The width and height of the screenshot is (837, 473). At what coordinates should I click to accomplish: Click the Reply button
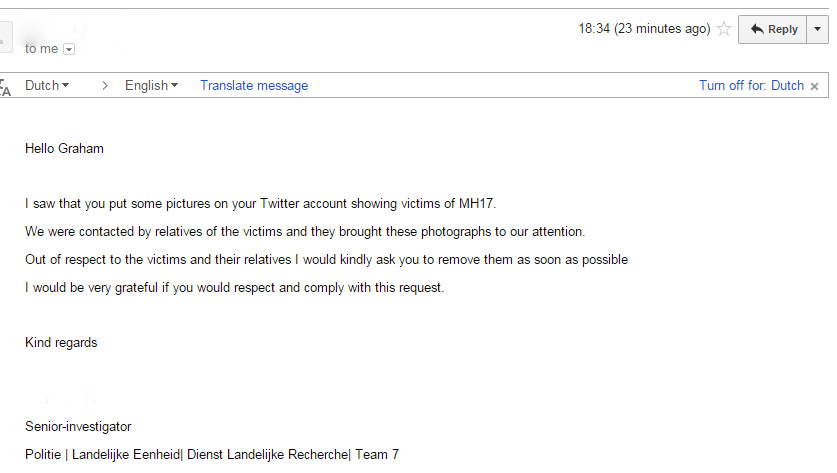pos(773,29)
